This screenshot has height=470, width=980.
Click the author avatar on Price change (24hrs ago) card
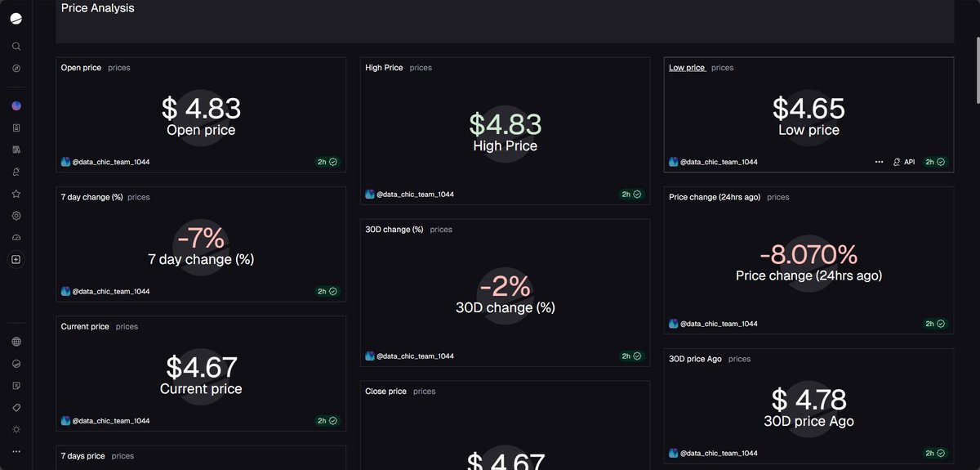click(674, 324)
